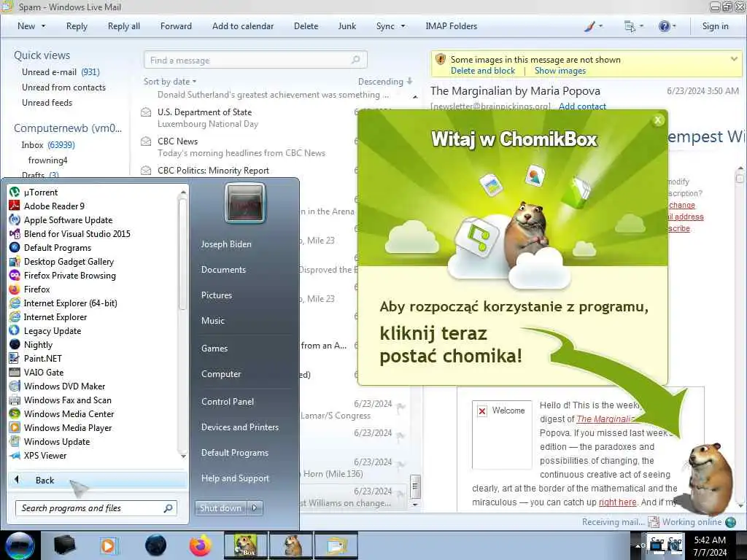Start Firefox Private Browsing

click(x=69, y=275)
